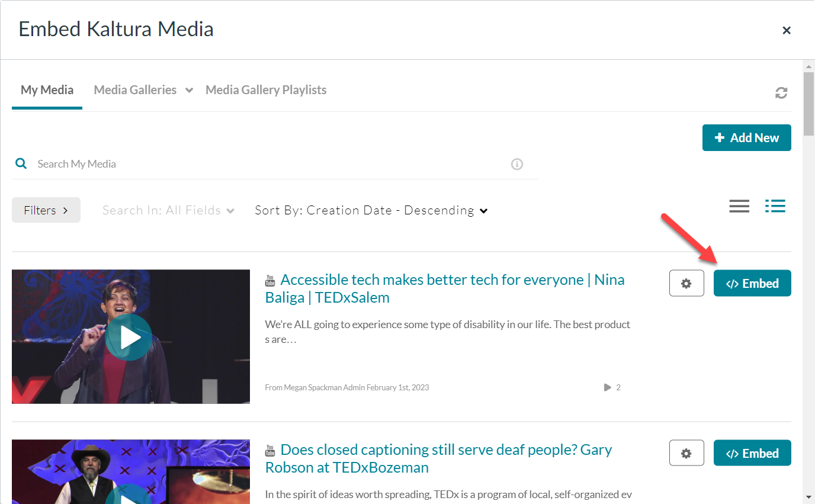Open settings gear for Does closed captioning video
The height and width of the screenshot is (504, 815).
pyautogui.click(x=686, y=453)
